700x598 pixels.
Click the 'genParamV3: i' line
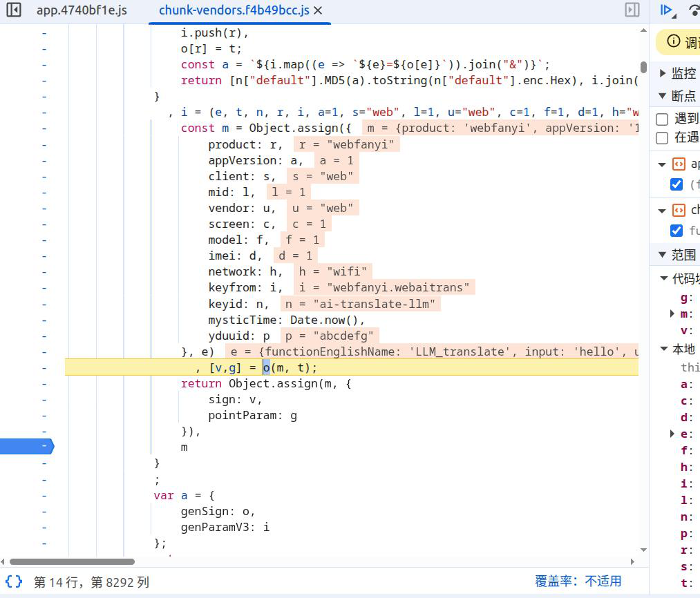[225, 528]
